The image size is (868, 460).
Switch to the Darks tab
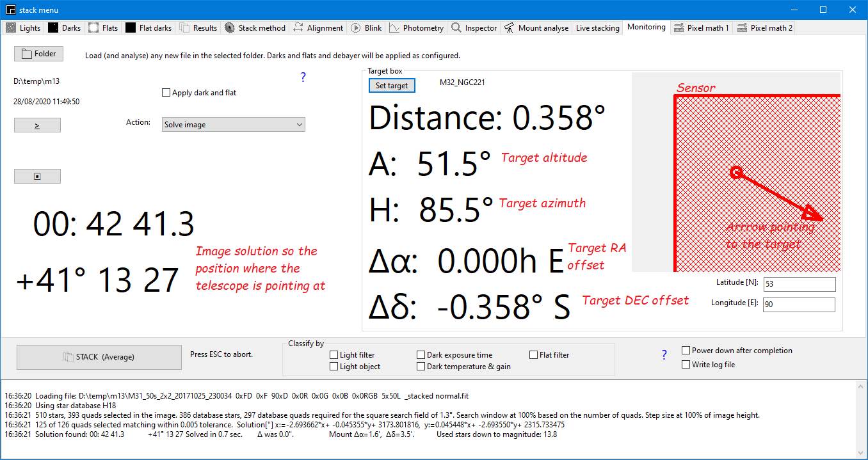point(65,28)
